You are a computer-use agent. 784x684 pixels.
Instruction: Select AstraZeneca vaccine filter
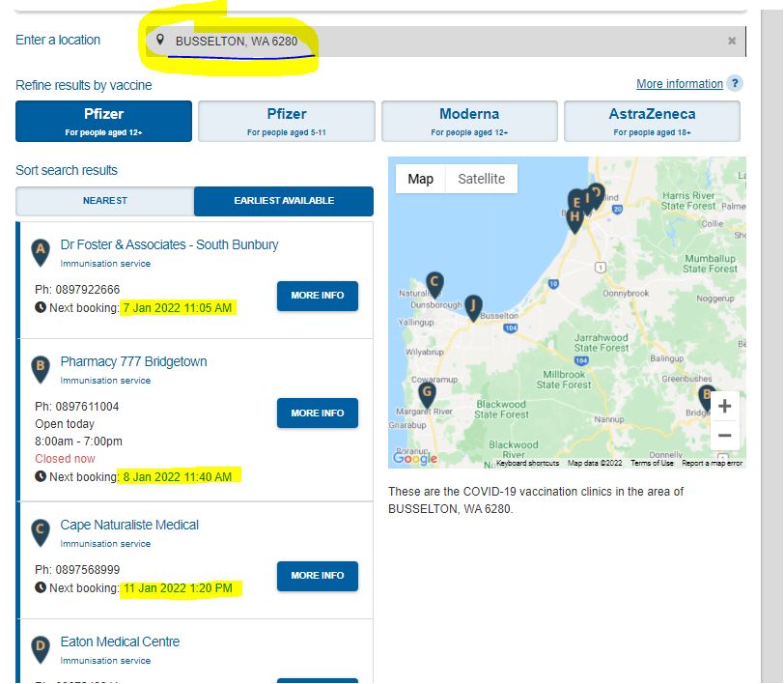tap(652, 121)
